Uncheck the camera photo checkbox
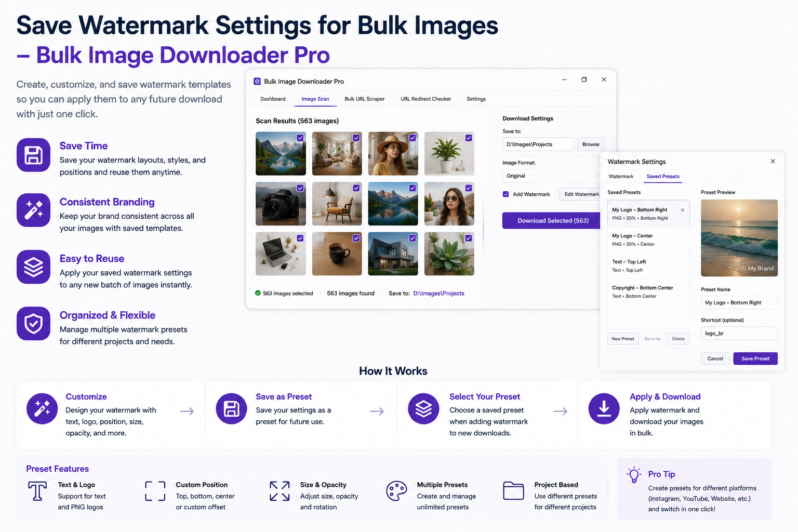The image size is (798, 532). point(300,188)
